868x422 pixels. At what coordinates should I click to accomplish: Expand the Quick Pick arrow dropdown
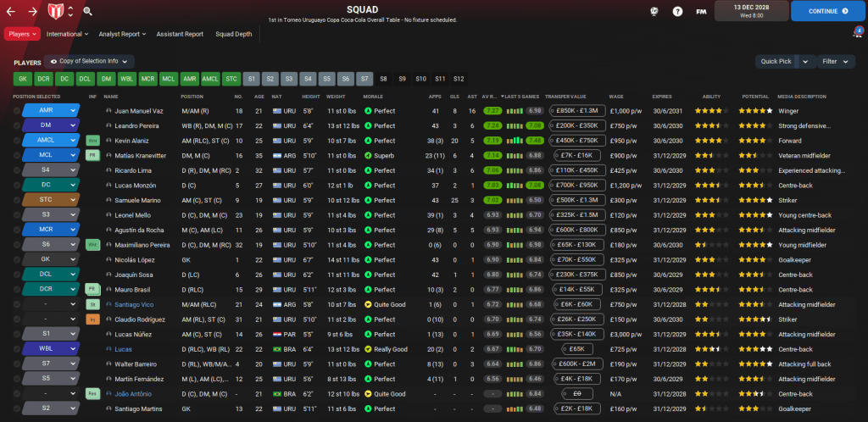coord(804,61)
